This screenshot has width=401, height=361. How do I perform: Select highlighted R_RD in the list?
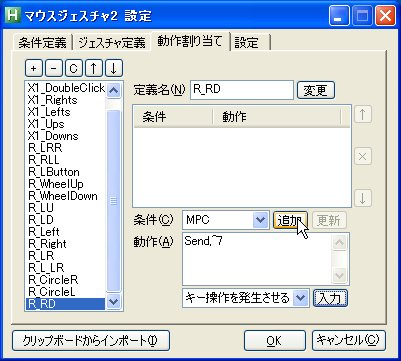pos(66,304)
